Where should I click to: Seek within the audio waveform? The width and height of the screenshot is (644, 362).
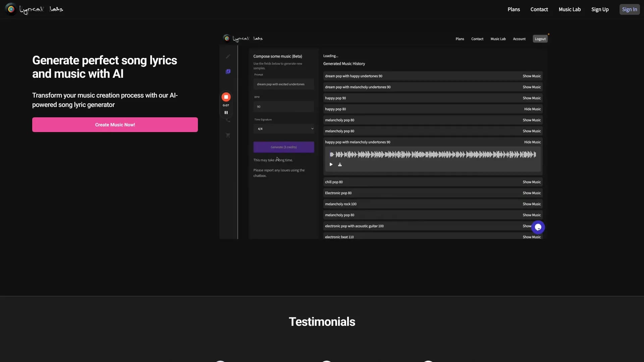[433, 155]
